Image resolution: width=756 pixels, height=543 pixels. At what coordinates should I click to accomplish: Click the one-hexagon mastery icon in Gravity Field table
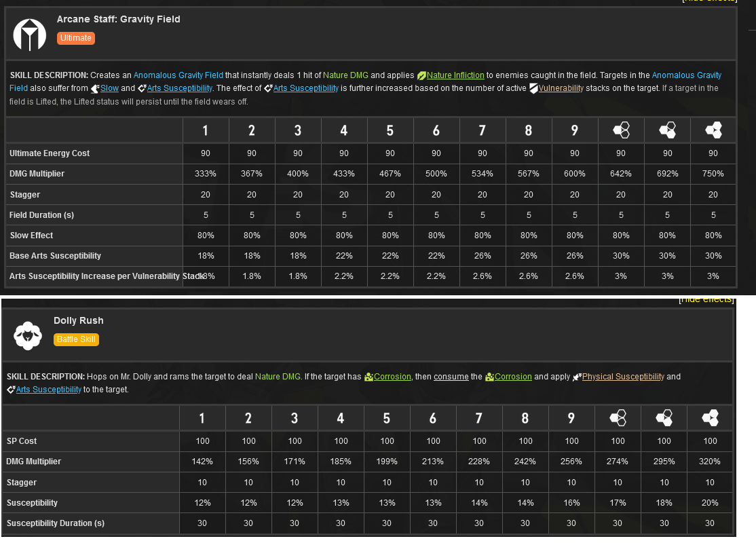click(621, 130)
